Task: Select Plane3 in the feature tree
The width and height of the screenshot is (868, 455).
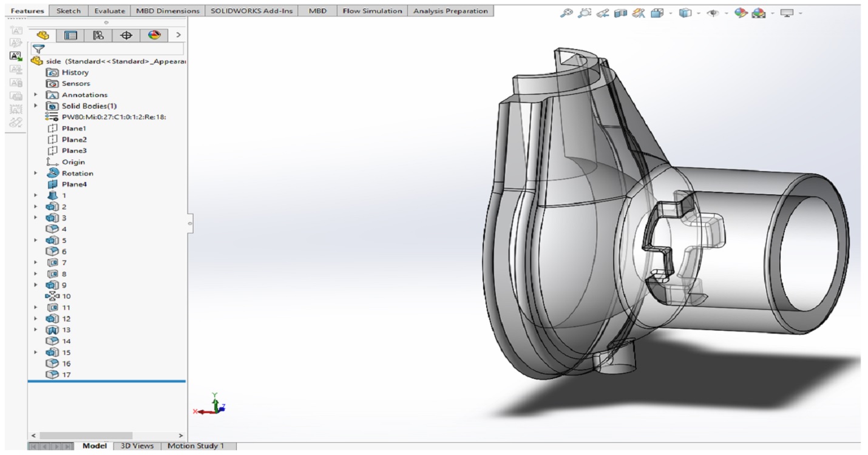Action: pyautogui.click(x=67, y=150)
